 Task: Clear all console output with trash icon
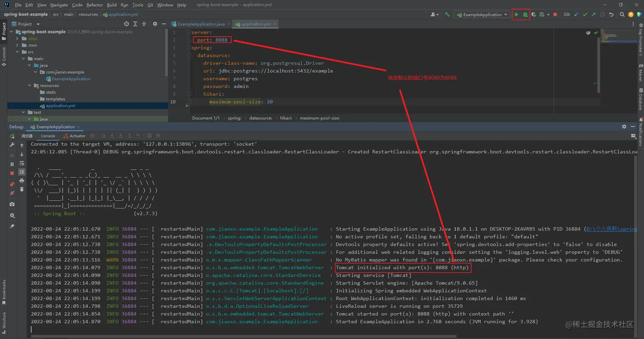coord(22,190)
